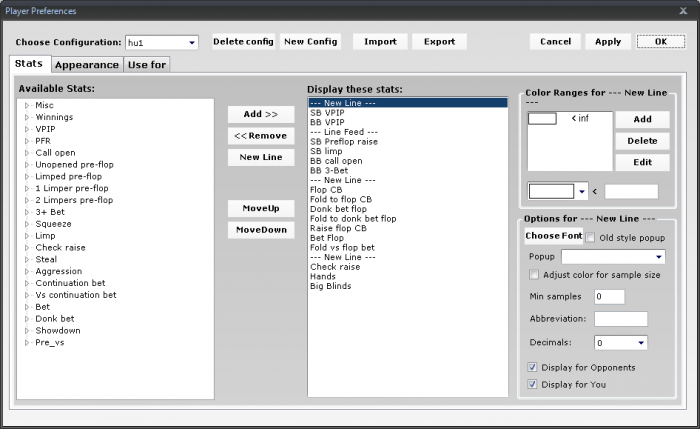Screen dimensions: 700x429
Task: Click the Abbreviation input field
Action: [621, 319]
